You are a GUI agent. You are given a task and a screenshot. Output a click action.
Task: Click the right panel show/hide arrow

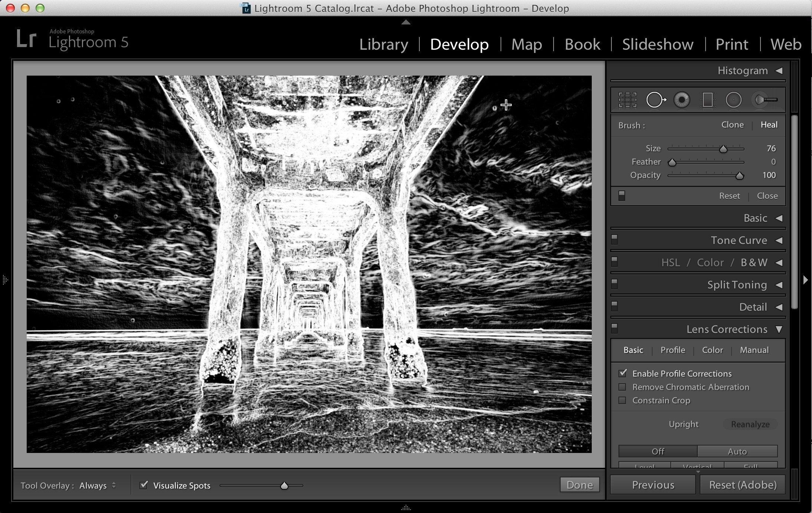point(805,279)
